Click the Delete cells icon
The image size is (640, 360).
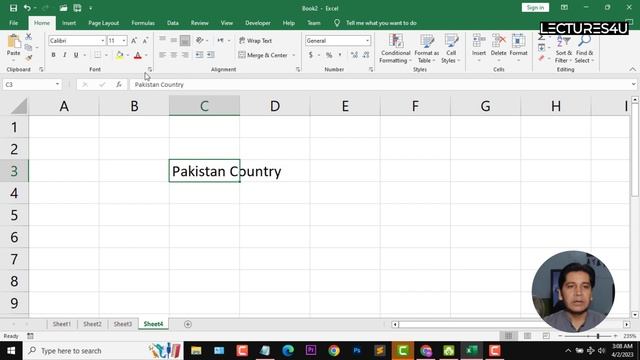[x=498, y=41]
